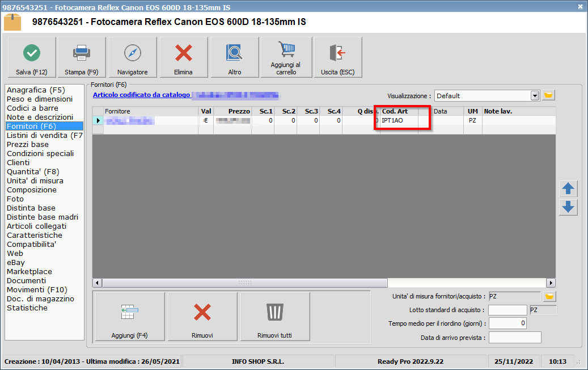Go to the Clienti section
This screenshot has width=588, height=370.
[x=18, y=162]
